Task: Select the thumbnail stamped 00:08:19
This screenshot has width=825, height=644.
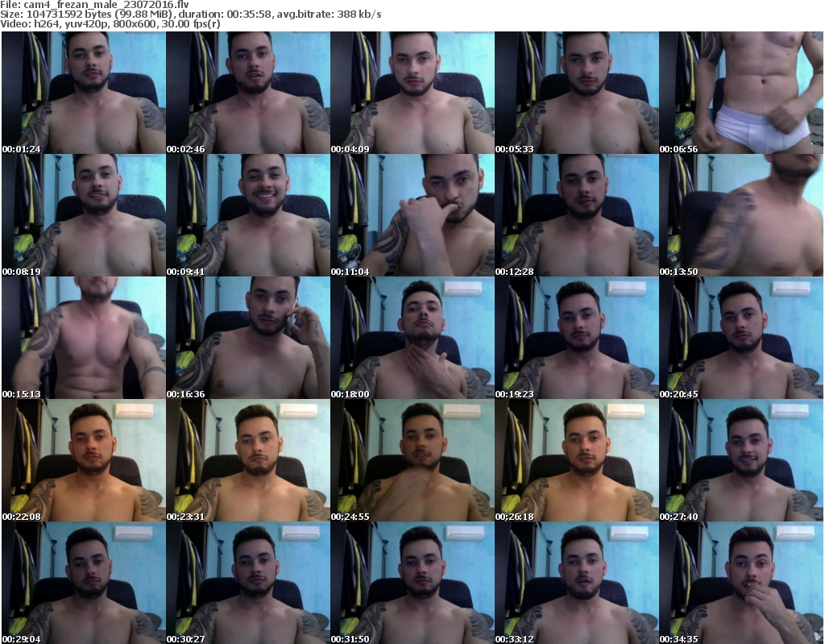Action: click(x=84, y=215)
